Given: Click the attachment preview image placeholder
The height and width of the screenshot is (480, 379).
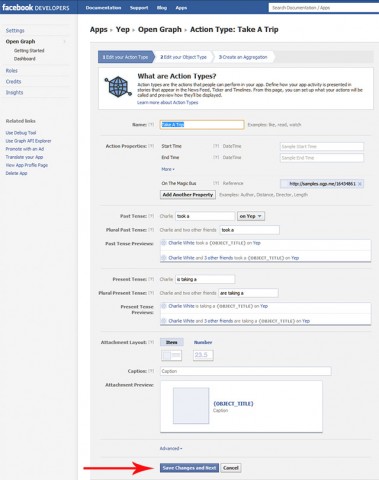Looking at the screenshot, I should pyautogui.click(x=191, y=406).
